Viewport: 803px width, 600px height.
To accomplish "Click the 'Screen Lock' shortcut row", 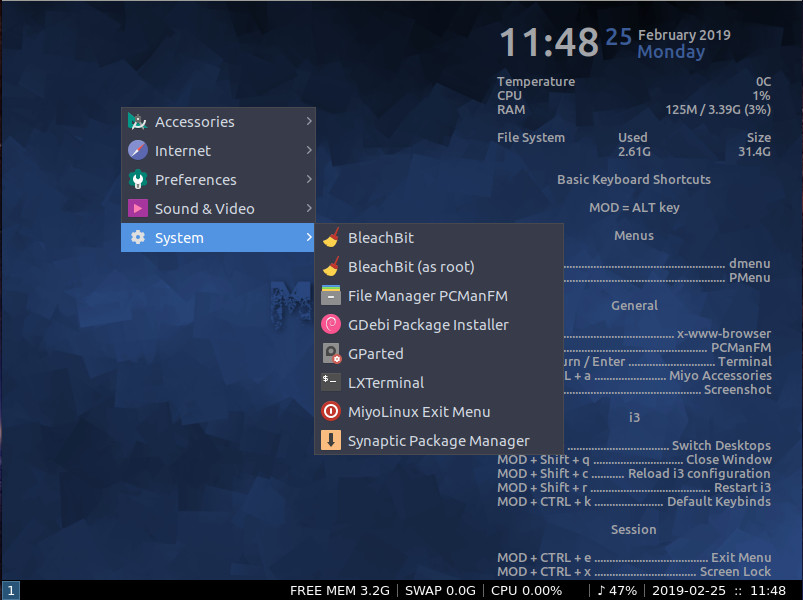I will pyautogui.click(x=634, y=571).
